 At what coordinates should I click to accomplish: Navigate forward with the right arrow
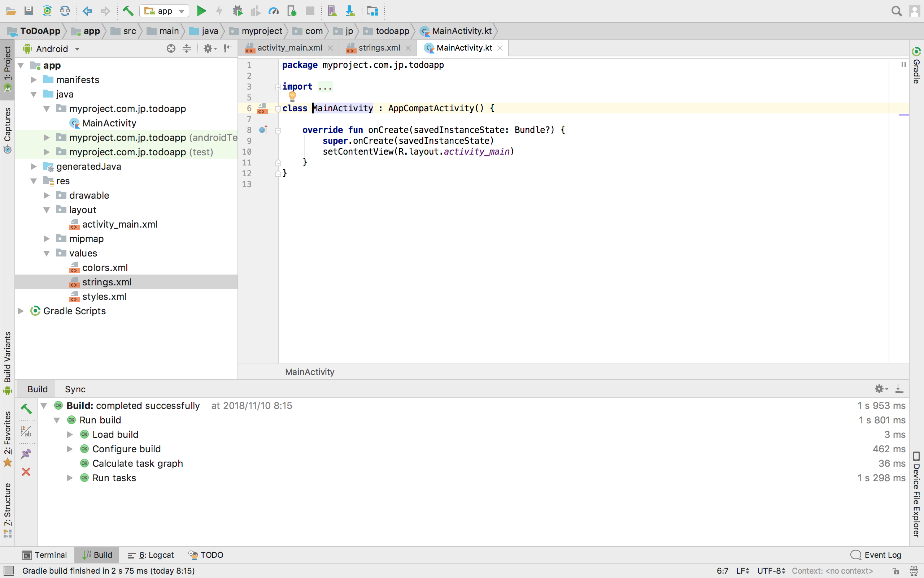pos(105,11)
